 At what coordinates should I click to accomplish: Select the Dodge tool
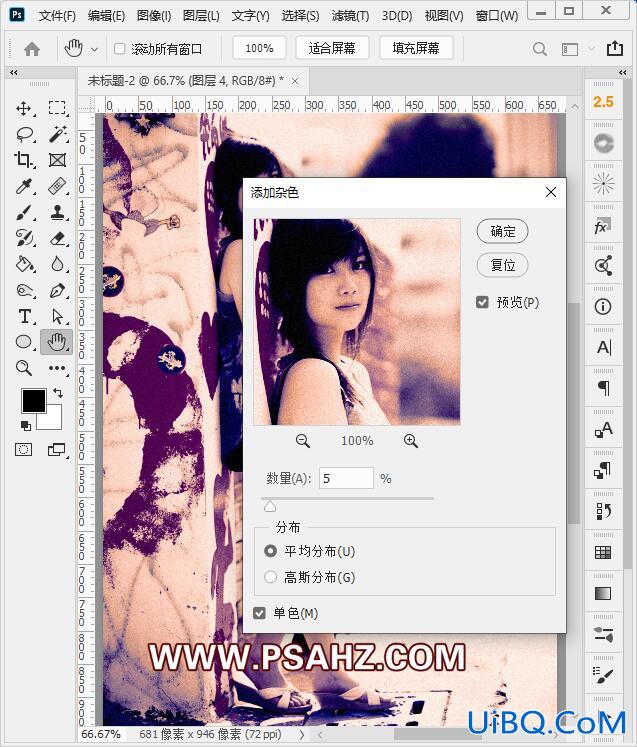[x=24, y=290]
